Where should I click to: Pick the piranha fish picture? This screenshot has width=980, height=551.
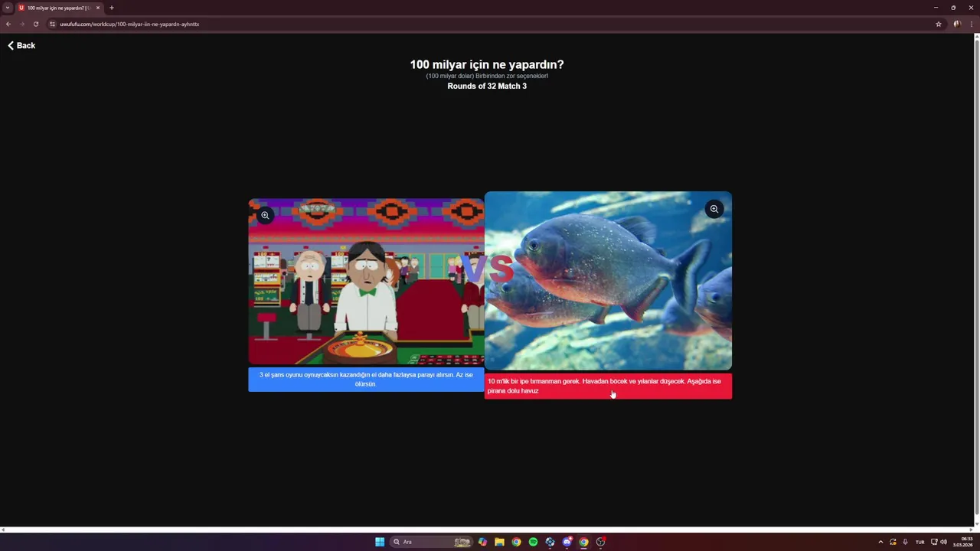(608, 281)
